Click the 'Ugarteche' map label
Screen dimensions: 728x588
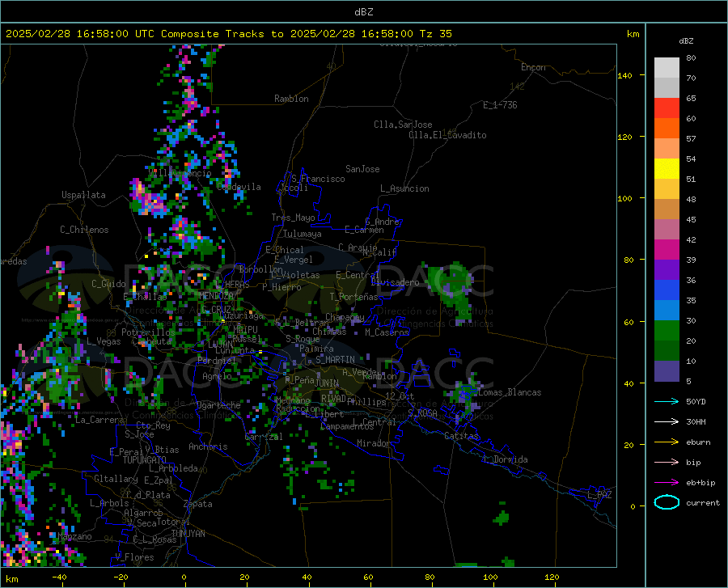[218, 405]
